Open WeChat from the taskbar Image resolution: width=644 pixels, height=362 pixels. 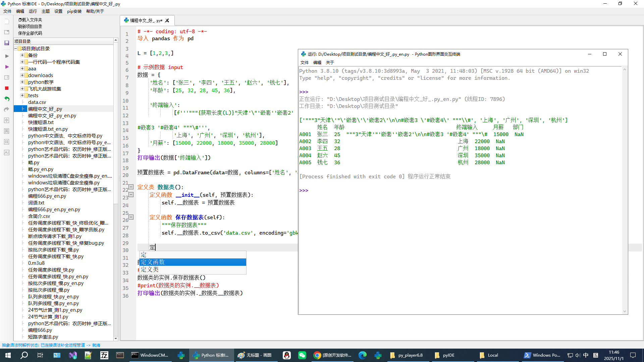pyautogui.click(x=302, y=355)
